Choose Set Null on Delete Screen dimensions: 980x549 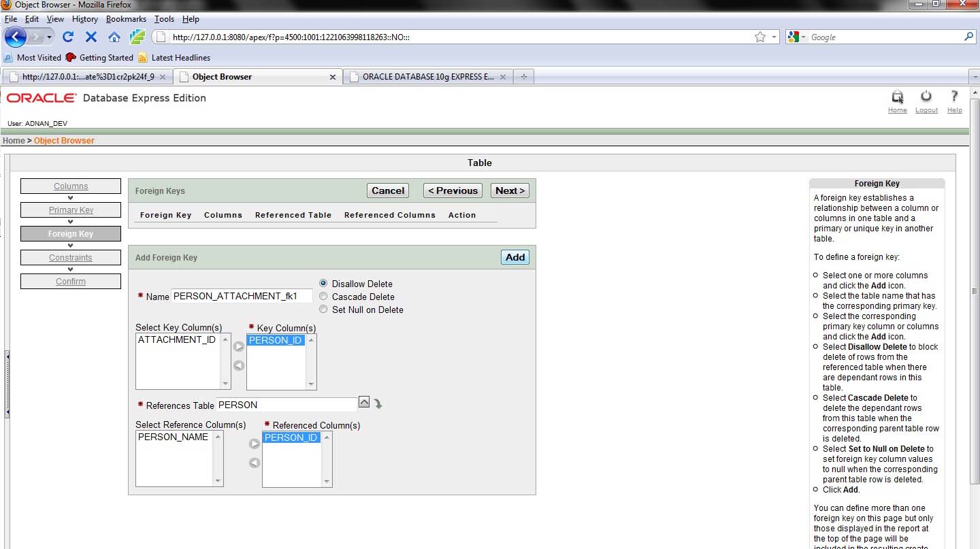point(323,310)
